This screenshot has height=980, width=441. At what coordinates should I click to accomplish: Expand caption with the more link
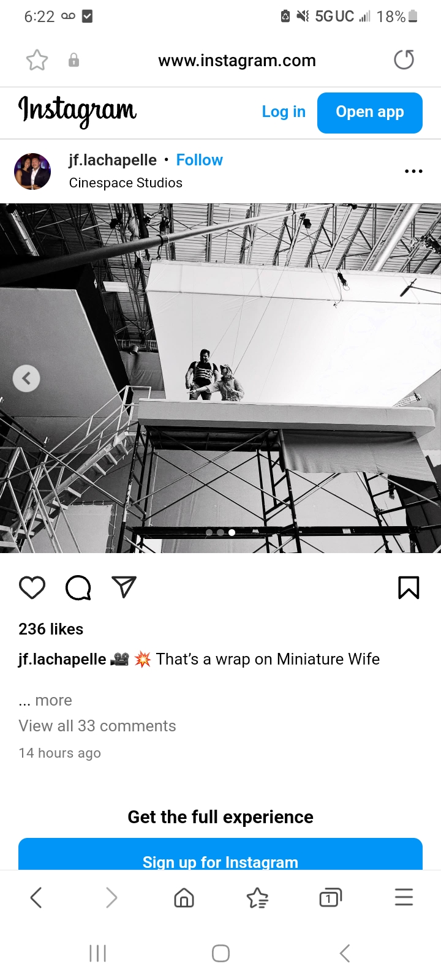[x=45, y=700]
